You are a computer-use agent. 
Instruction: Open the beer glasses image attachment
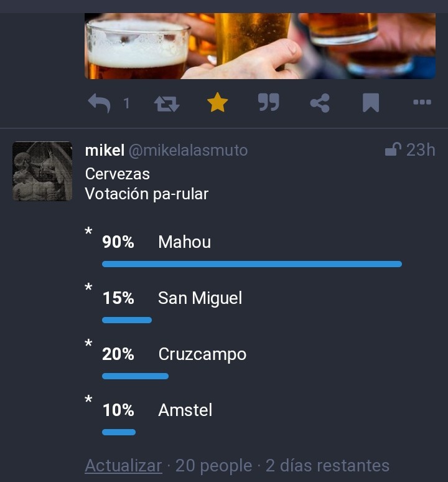coord(259,45)
